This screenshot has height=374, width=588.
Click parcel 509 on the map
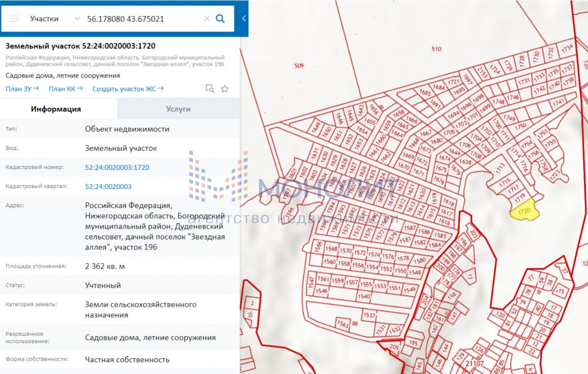[x=299, y=66]
